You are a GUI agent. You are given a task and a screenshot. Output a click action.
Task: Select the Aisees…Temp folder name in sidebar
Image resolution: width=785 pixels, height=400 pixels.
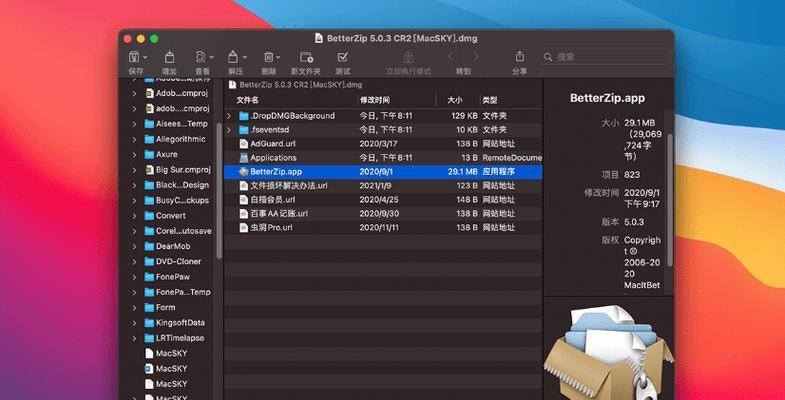[x=182, y=124]
